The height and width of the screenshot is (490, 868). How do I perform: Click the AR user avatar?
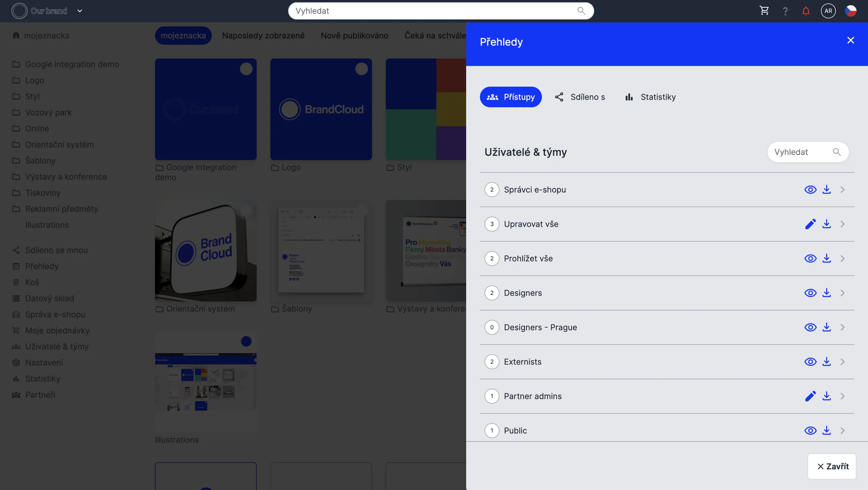[x=828, y=11]
